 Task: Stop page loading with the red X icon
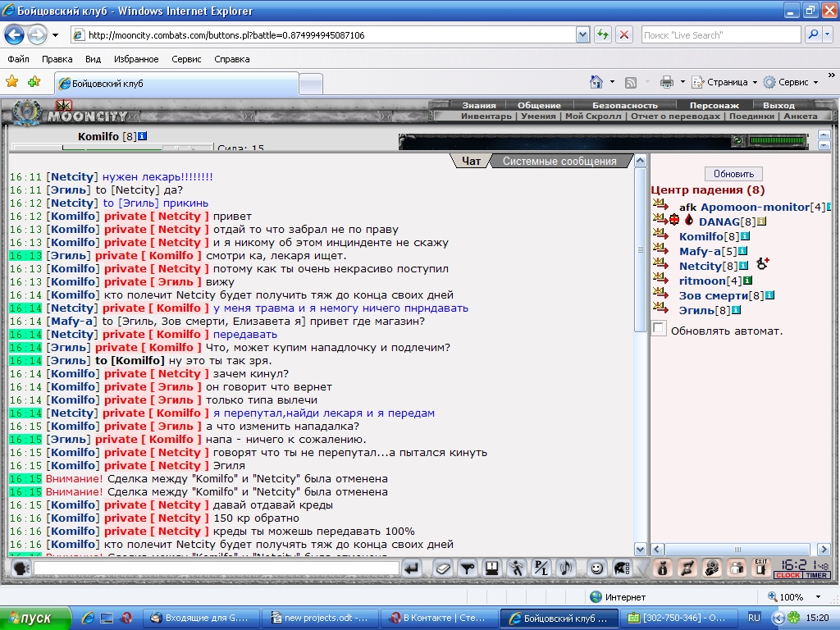pos(623,34)
